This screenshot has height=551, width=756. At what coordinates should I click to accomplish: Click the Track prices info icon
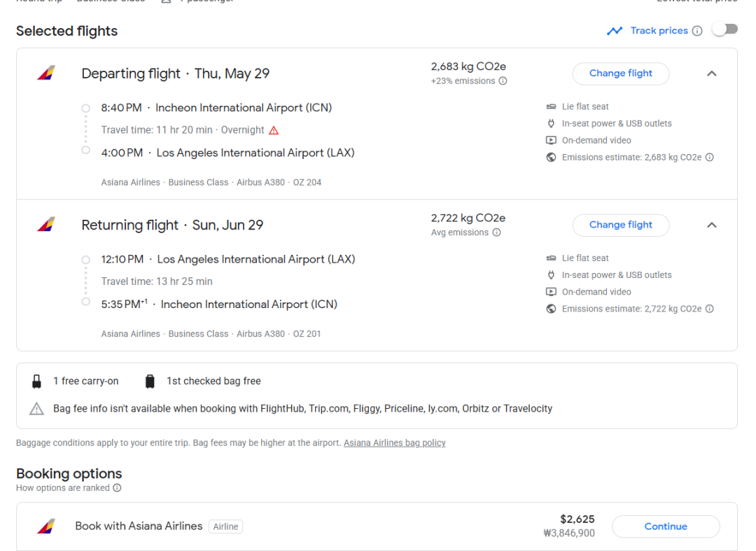697,31
